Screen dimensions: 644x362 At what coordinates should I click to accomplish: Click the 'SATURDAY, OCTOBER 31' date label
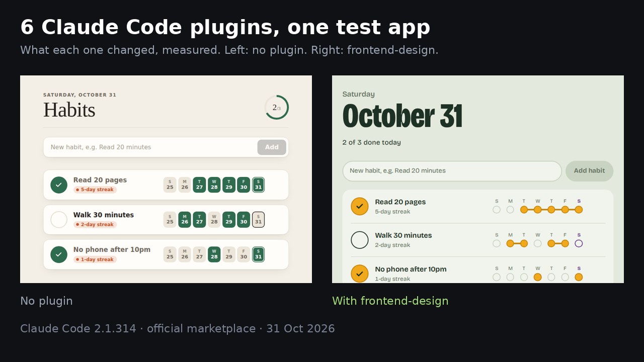[79, 95]
